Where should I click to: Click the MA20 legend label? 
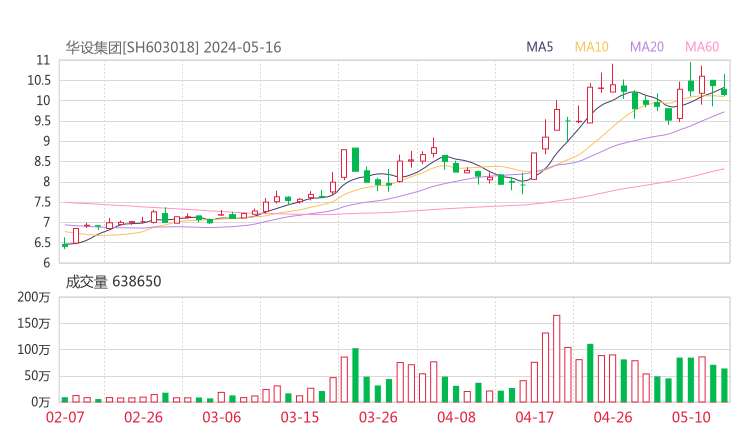(647, 47)
